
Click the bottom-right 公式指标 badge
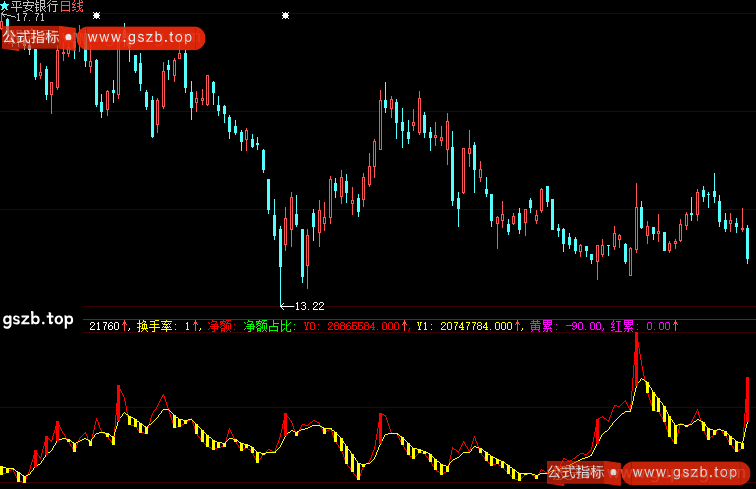click(x=576, y=472)
